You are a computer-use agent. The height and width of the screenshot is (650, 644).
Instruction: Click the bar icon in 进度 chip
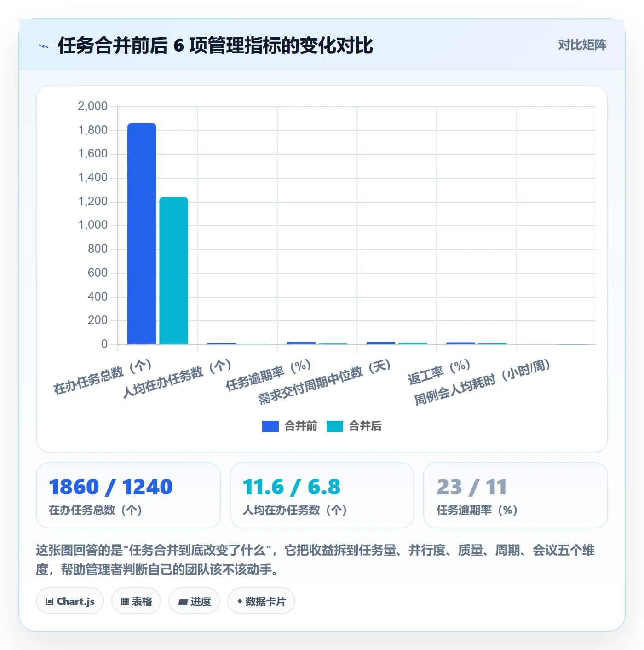click(x=183, y=602)
